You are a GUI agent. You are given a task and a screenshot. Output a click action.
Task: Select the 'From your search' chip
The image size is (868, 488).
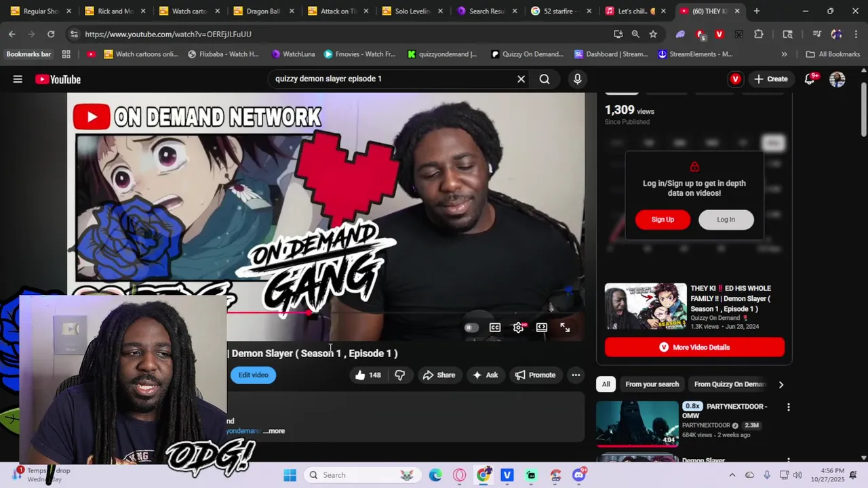tap(652, 384)
